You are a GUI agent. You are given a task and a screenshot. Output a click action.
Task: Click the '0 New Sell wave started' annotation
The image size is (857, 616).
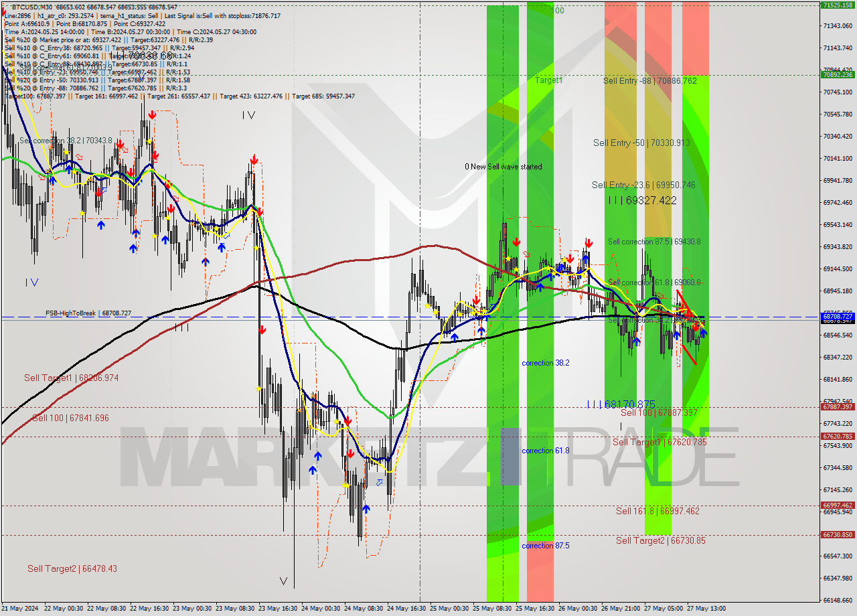click(x=504, y=167)
